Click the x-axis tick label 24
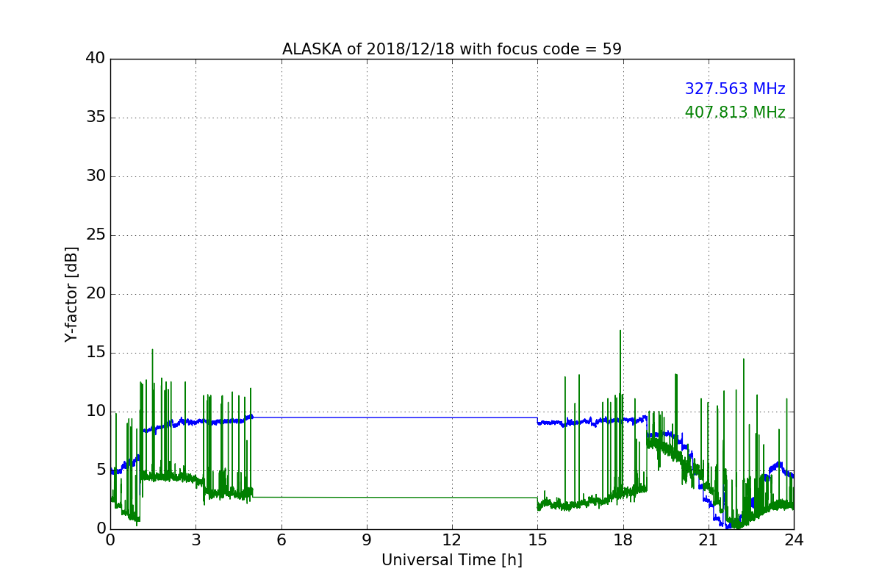 [x=794, y=540]
